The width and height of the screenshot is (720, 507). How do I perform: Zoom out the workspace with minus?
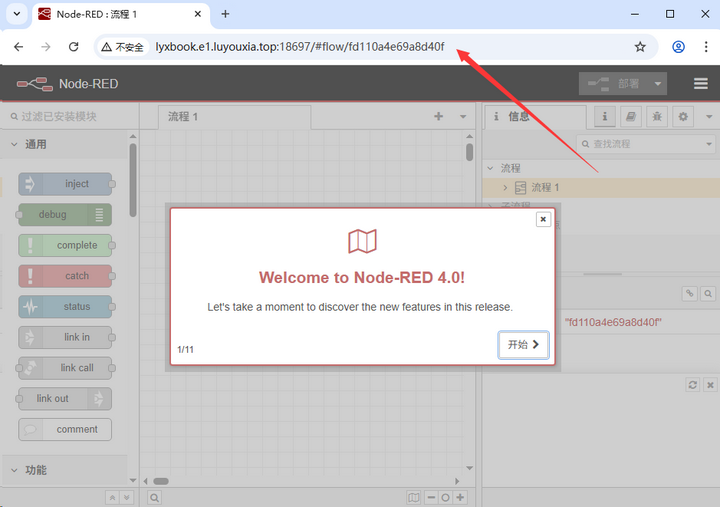(x=431, y=497)
